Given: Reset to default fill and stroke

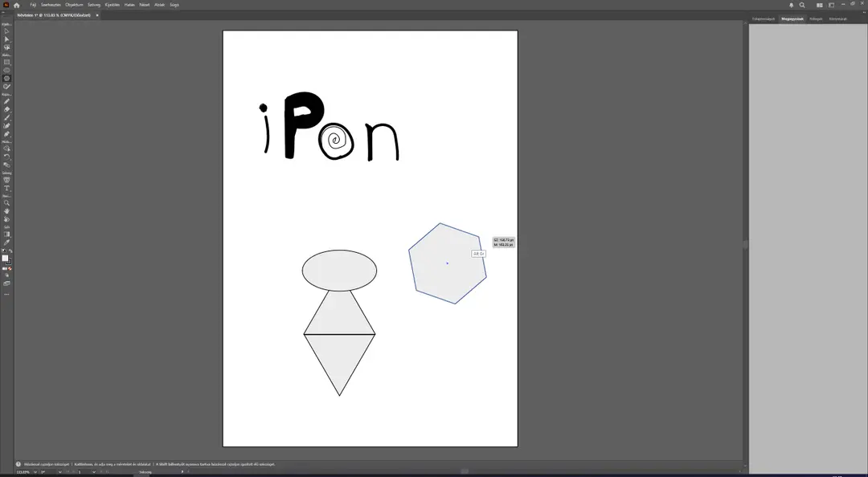Looking at the screenshot, I should click(4, 251).
